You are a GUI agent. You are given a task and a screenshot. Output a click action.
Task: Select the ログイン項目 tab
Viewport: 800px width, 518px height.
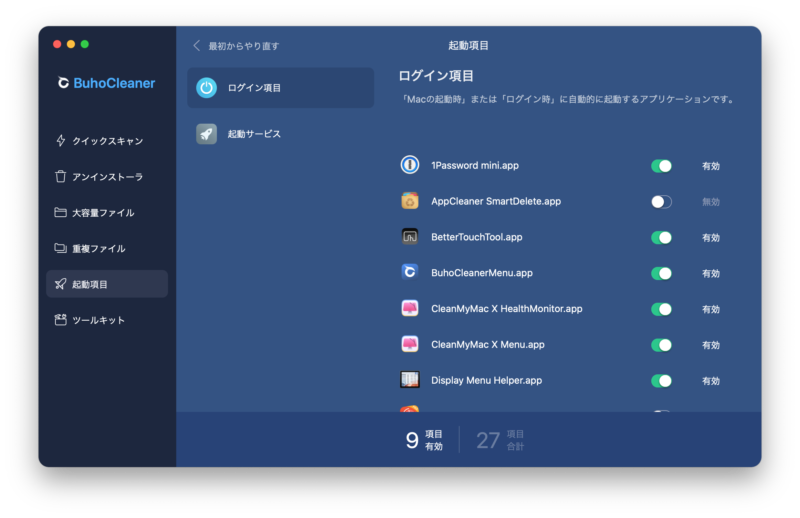281,88
